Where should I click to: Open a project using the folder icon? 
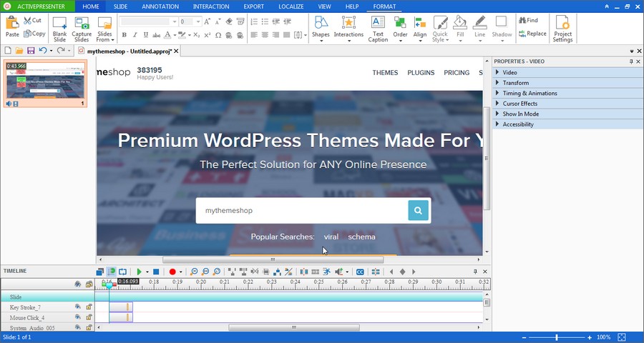tap(19, 51)
